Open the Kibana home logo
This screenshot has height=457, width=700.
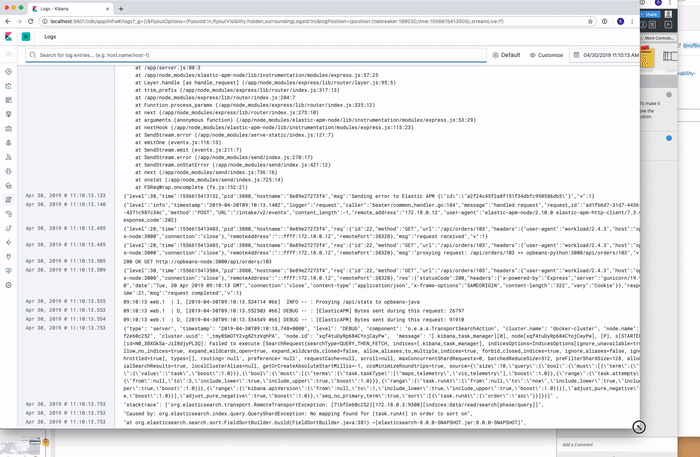click(8, 37)
